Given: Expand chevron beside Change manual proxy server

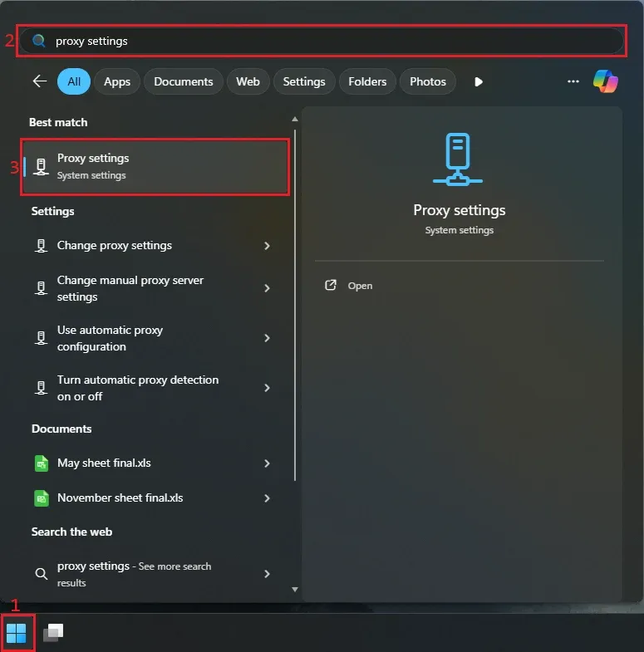Looking at the screenshot, I should point(267,288).
